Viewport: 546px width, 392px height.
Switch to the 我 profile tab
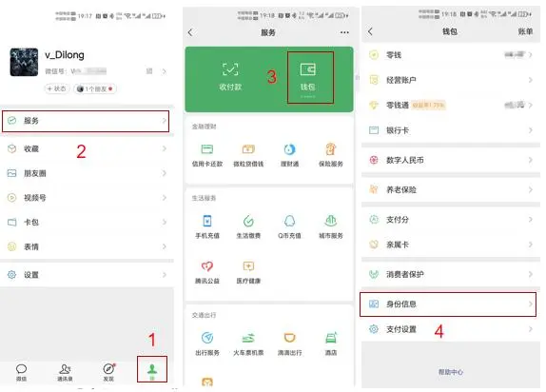click(152, 371)
